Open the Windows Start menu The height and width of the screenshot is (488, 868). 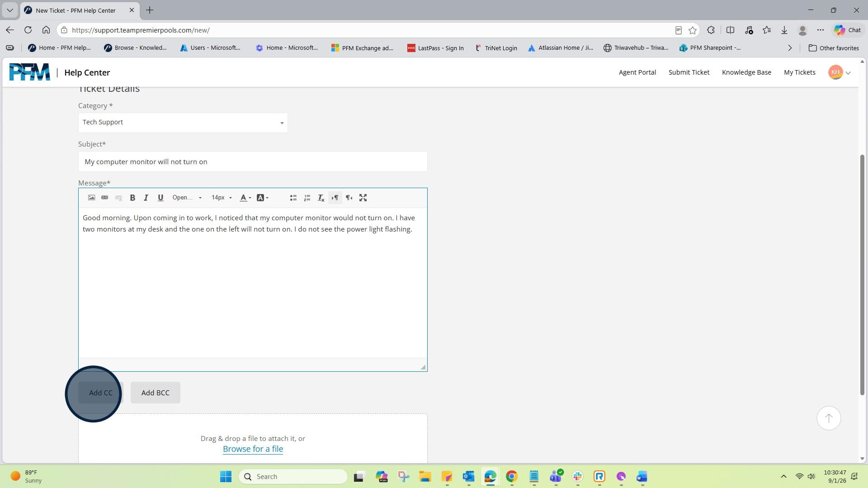coord(226,476)
